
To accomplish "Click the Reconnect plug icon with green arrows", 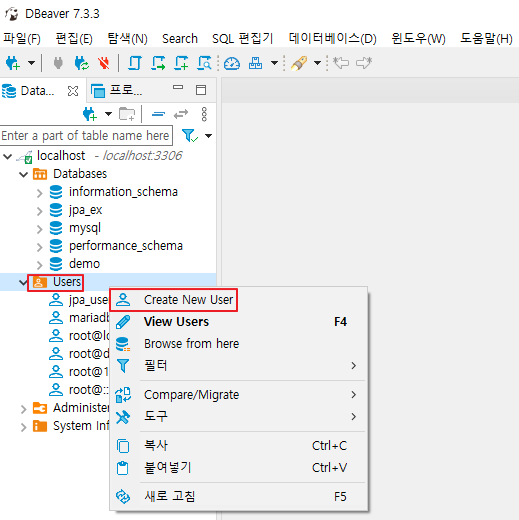I will click(81, 63).
